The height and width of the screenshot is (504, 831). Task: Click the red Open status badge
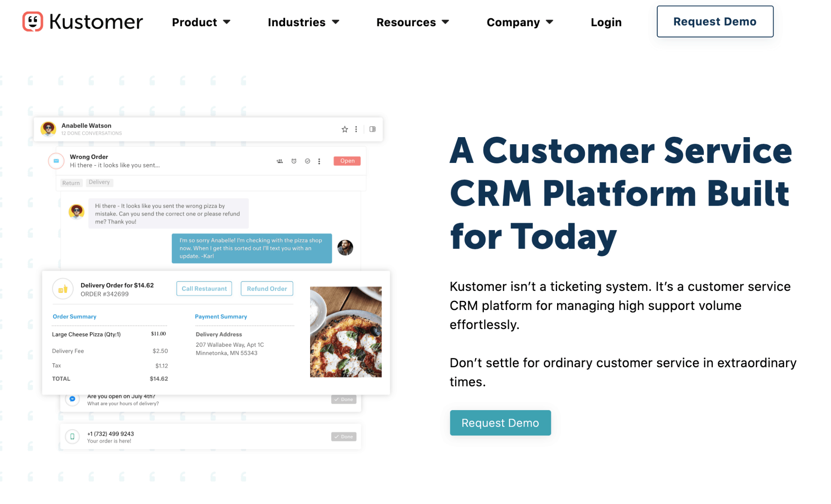click(x=347, y=161)
